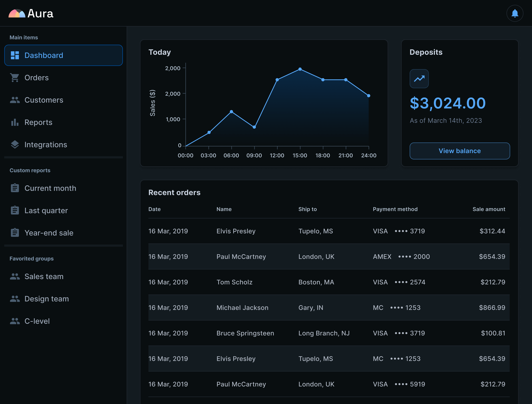532x404 pixels.
Task: Select the Year-end sale report
Action: (x=49, y=233)
